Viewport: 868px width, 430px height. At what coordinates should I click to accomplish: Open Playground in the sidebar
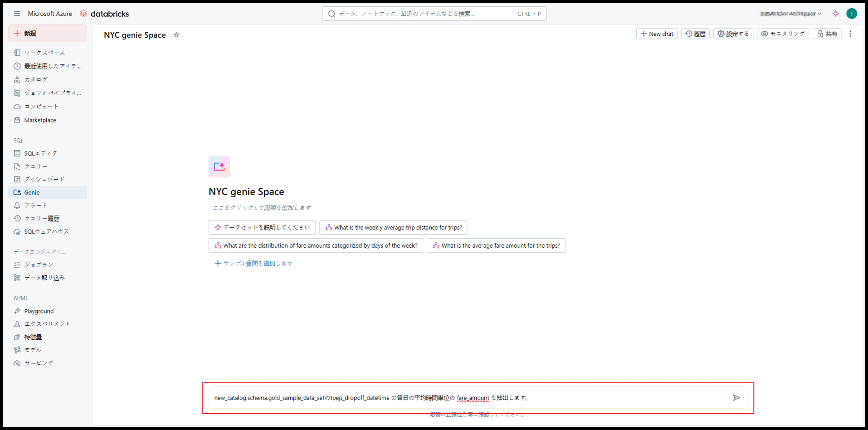(48, 311)
